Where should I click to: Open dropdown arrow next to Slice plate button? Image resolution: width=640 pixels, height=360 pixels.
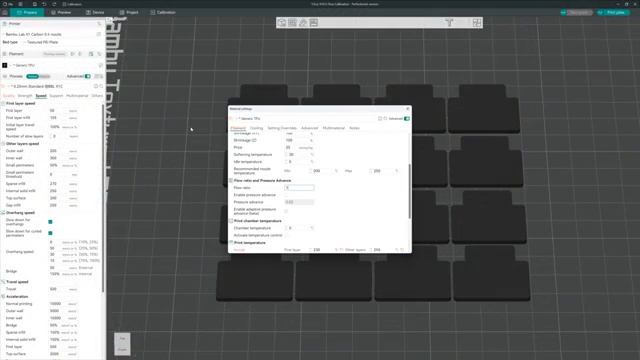coord(563,13)
